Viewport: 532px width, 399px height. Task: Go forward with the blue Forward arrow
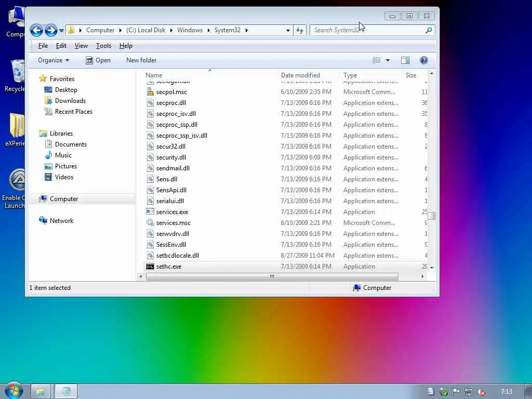51,30
